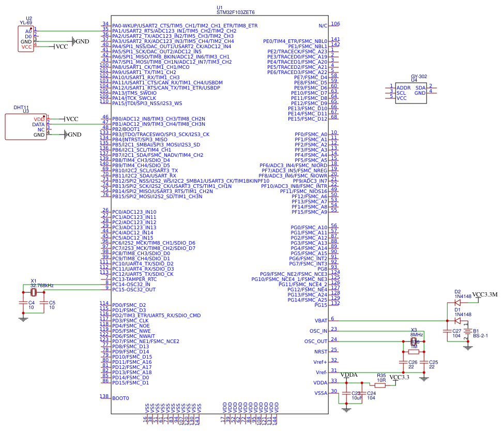Click the PB1/ADC12_IN9/TIM3_CH4 pin label
Screen dimensions: 504x431
tap(159, 124)
